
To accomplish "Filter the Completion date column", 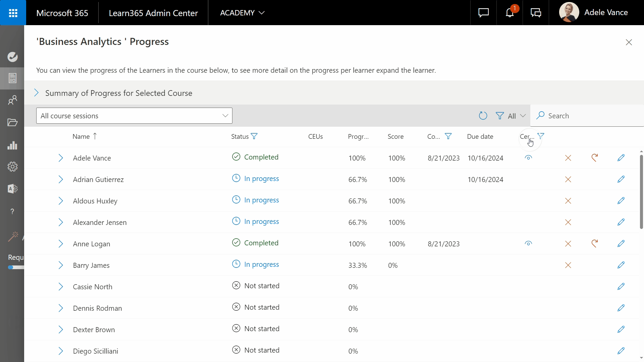I will (x=448, y=136).
